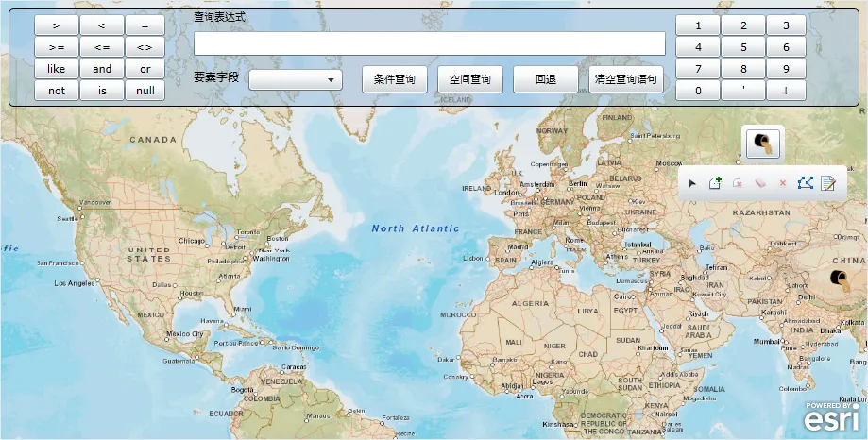Add the null keyword
The image size is (868, 440).
point(145,91)
